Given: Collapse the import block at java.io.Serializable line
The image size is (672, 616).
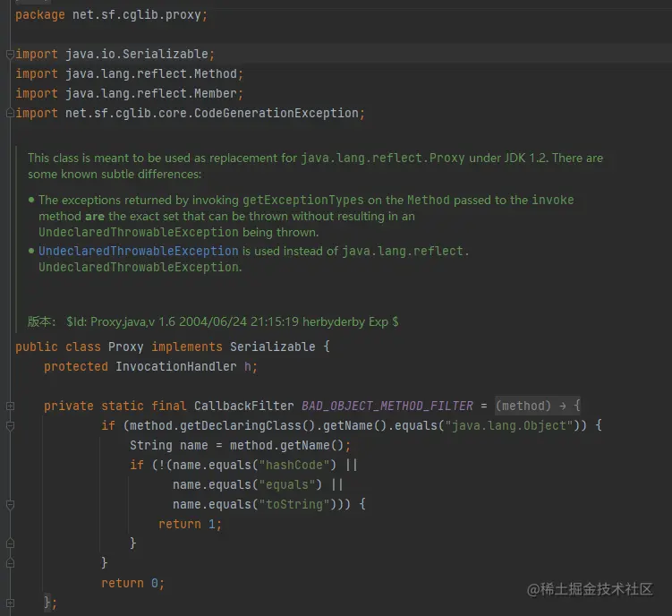Looking at the screenshot, I should [10, 54].
